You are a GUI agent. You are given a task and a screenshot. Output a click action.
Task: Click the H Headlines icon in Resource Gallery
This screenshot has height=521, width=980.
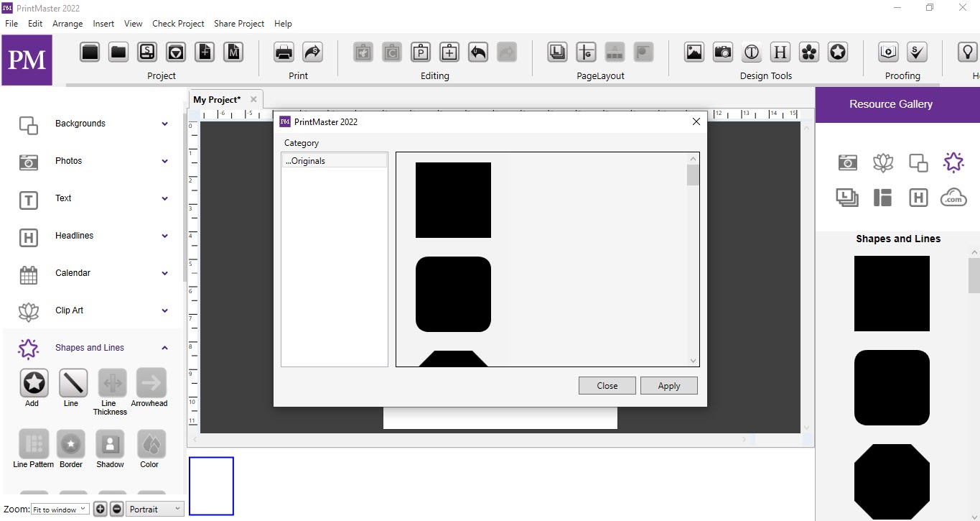[918, 198]
